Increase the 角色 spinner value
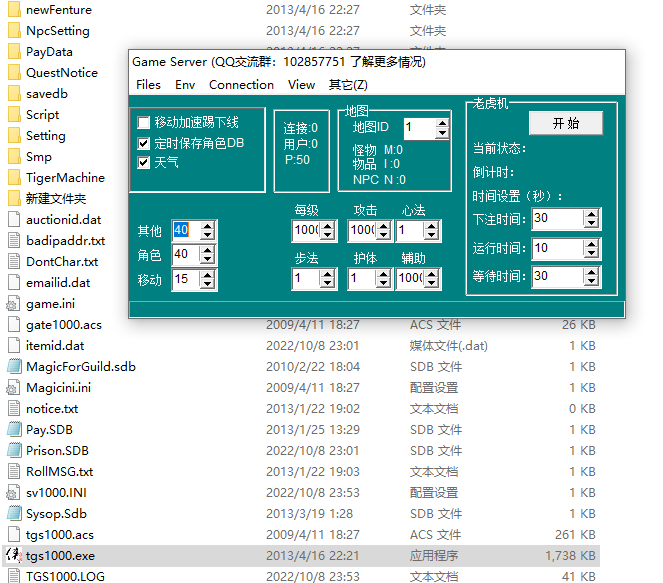 click(x=207, y=250)
